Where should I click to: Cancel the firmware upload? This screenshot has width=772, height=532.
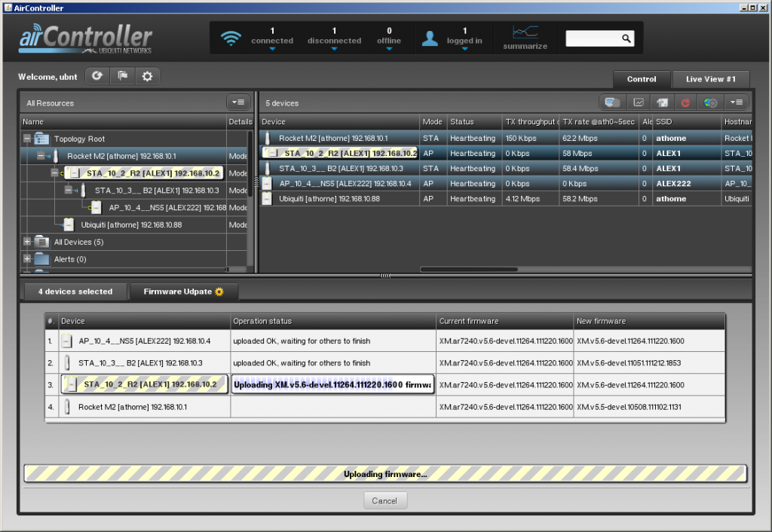[x=384, y=500]
